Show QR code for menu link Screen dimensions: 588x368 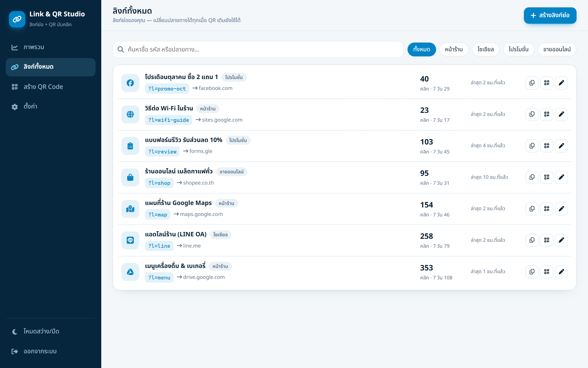[547, 272]
